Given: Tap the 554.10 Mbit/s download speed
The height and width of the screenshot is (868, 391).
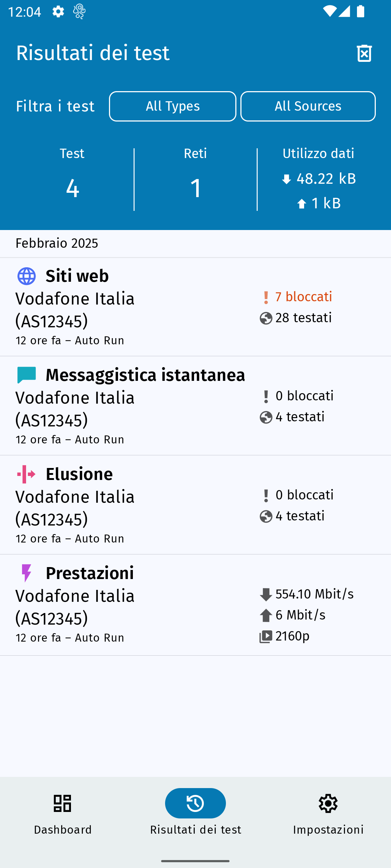Looking at the screenshot, I should 307,594.
